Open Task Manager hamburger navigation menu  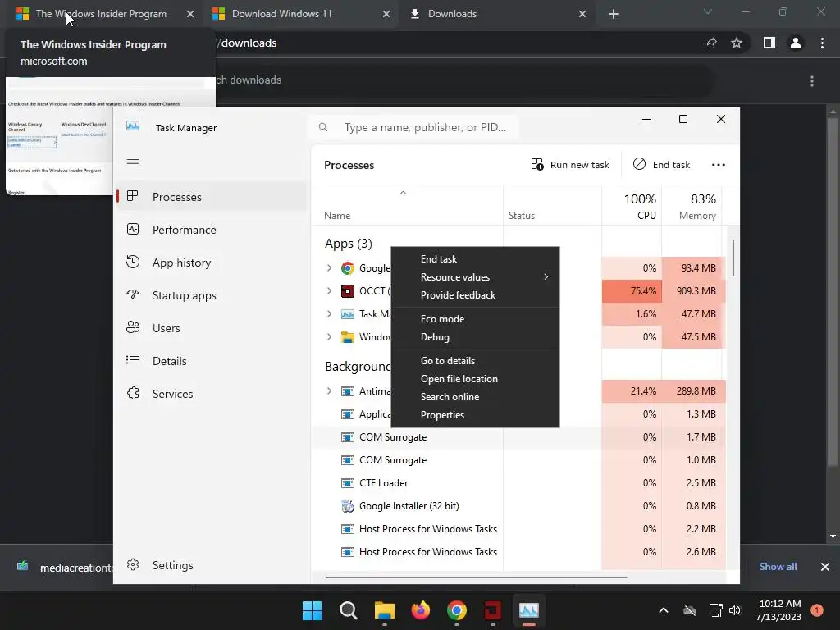(x=133, y=163)
